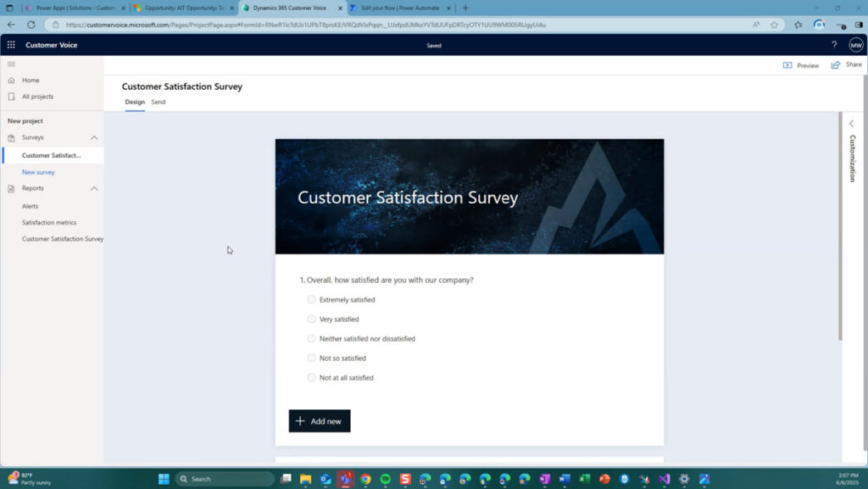Click the Add new button

click(x=320, y=421)
